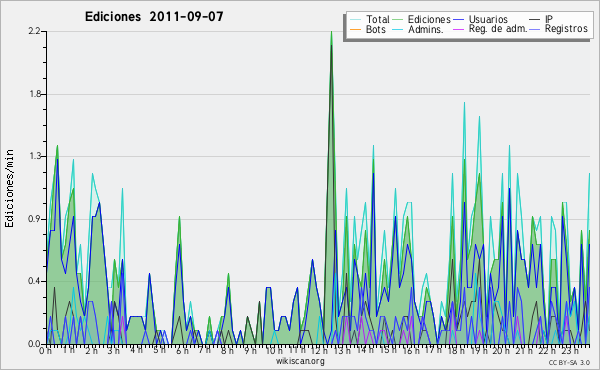Click the chart title 'Ediciones 2011-09-07'
Image resolution: width=600 pixels, height=370 pixels.
[x=154, y=17]
